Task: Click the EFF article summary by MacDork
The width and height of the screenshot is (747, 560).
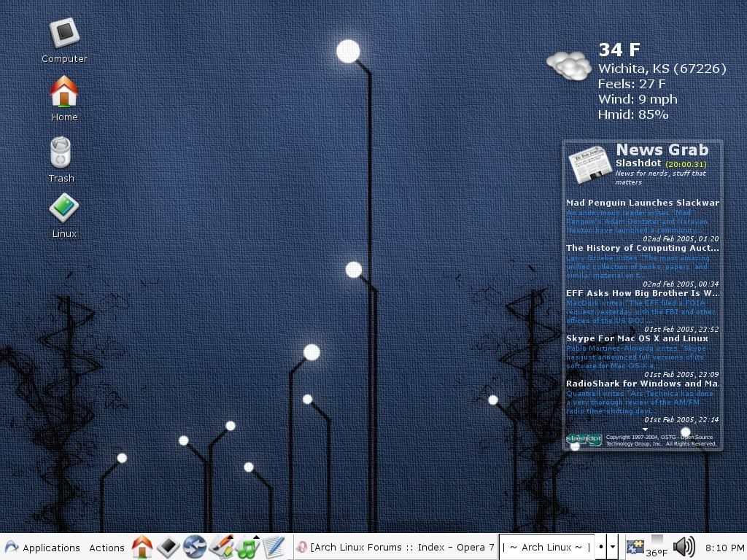Action: pos(640,312)
